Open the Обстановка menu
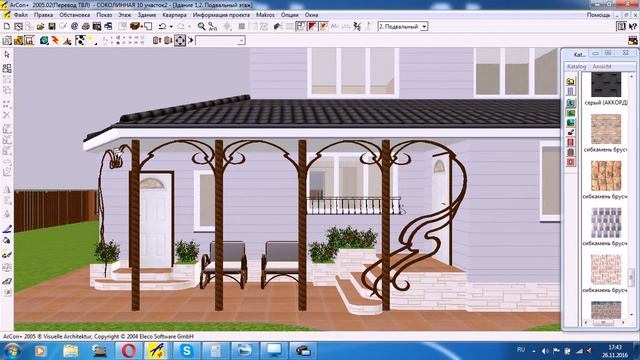This screenshot has height=360, width=640. (75, 15)
